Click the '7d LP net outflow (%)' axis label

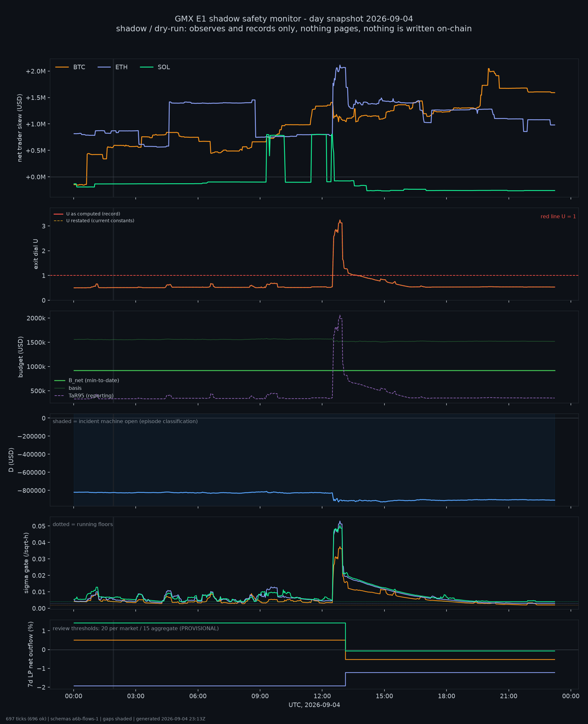click(x=30, y=655)
